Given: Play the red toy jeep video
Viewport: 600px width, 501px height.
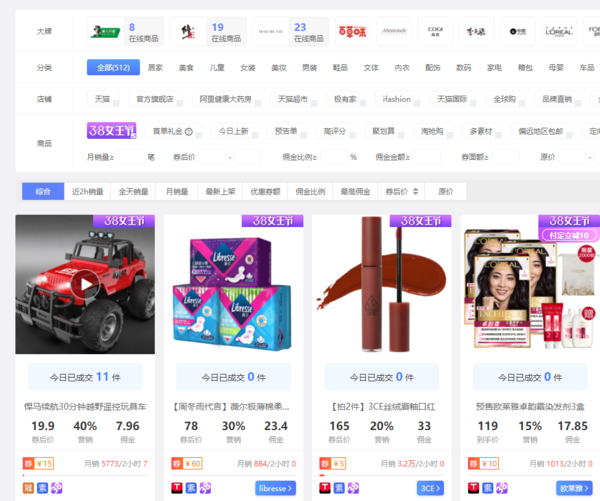Looking at the screenshot, I should [x=85, y=284].
